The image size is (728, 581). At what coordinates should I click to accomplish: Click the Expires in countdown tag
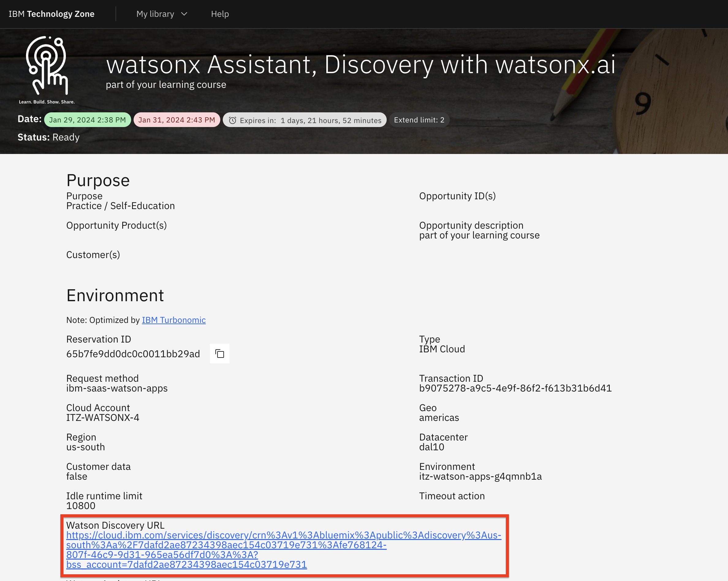pos(310,120)
